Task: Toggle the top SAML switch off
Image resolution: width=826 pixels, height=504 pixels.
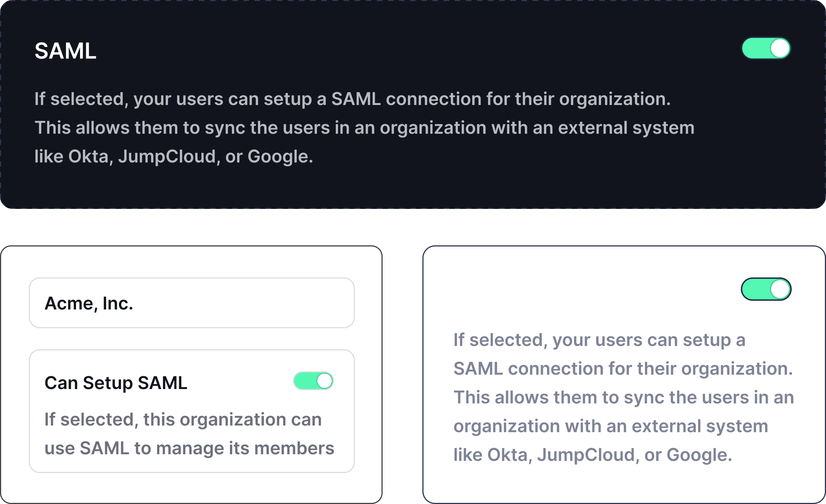Action: tap(766, 48)
